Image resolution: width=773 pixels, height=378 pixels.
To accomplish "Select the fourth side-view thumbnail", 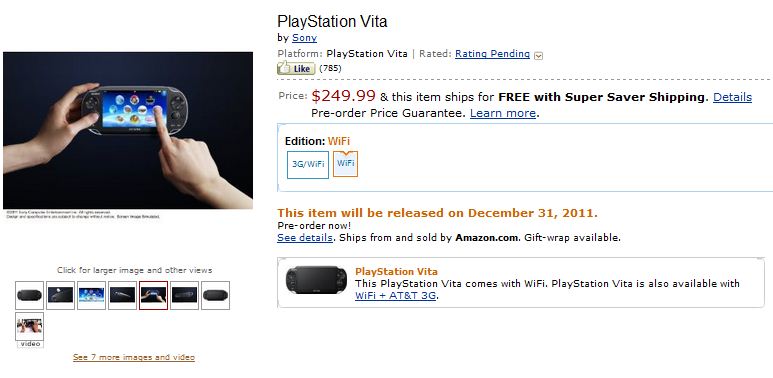I will (122, 295).
